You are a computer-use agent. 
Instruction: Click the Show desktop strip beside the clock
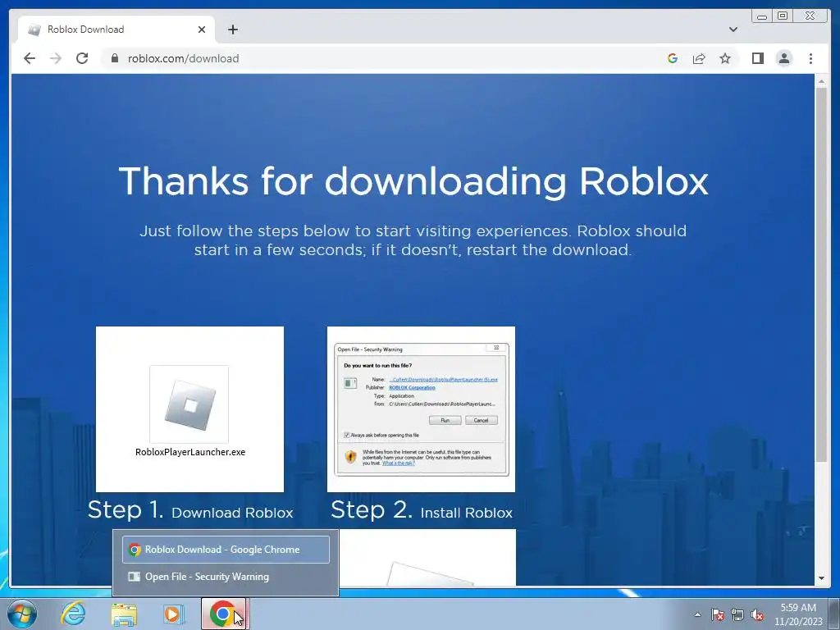click(833, 614)
